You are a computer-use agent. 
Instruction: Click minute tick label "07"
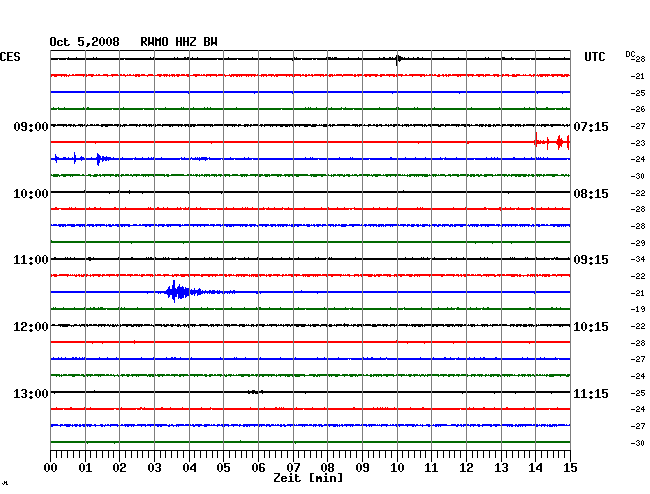[x=293, y=468]
